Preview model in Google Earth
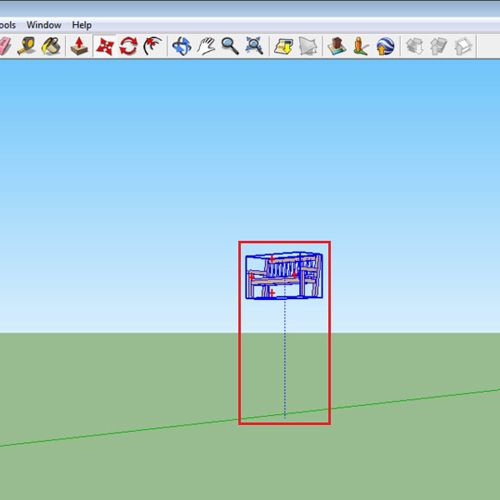Viewport: 500px width, 500px height. (x=385, y=46)
